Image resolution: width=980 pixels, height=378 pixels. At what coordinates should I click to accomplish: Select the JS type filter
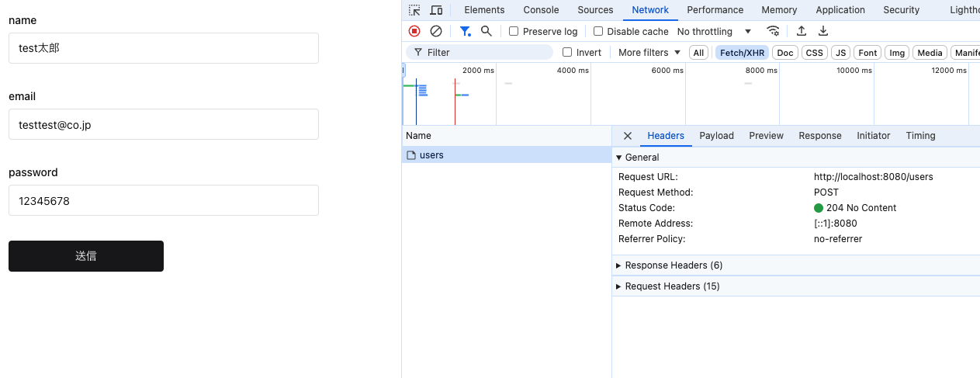pyautogui.click(x=840, y=53)
